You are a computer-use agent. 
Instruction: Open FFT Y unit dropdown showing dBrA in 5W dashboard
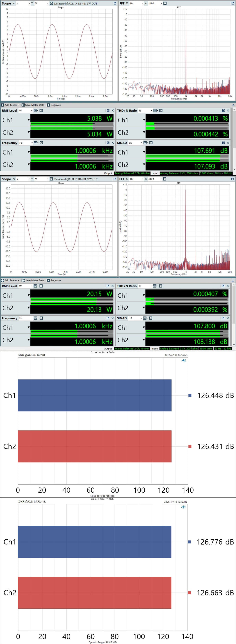155,4
